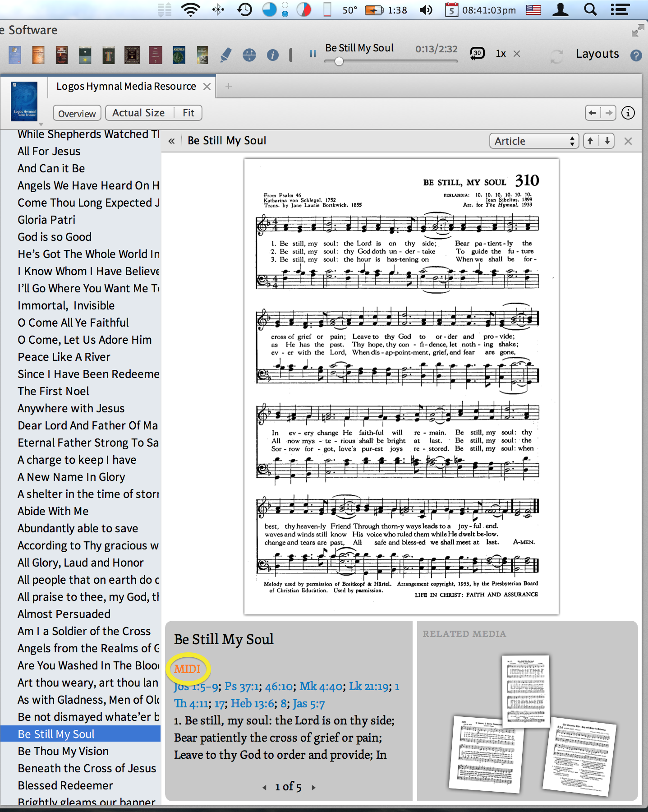
Task: Select the Logos Hymnal Media Resource tab
Action: [x=126, y=86]
